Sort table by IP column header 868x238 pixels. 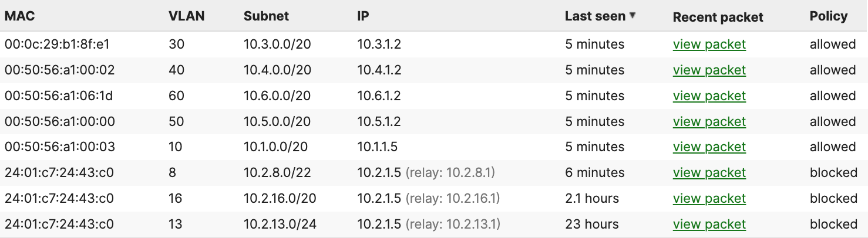pyautogui.click(x=363, y=16)
